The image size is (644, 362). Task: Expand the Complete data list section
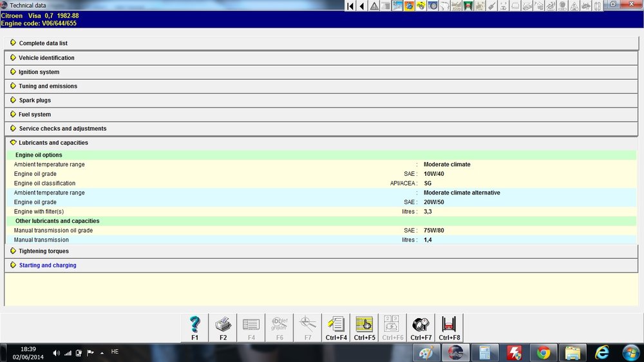[x=321, y=43]
